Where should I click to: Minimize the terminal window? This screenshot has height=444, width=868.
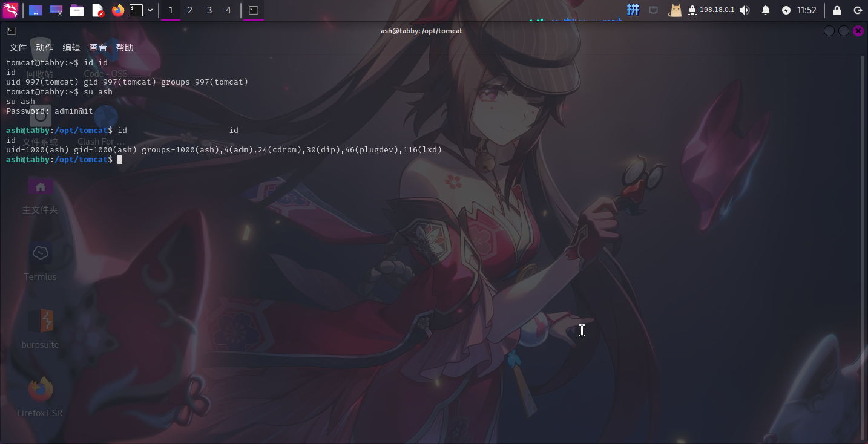829,31
